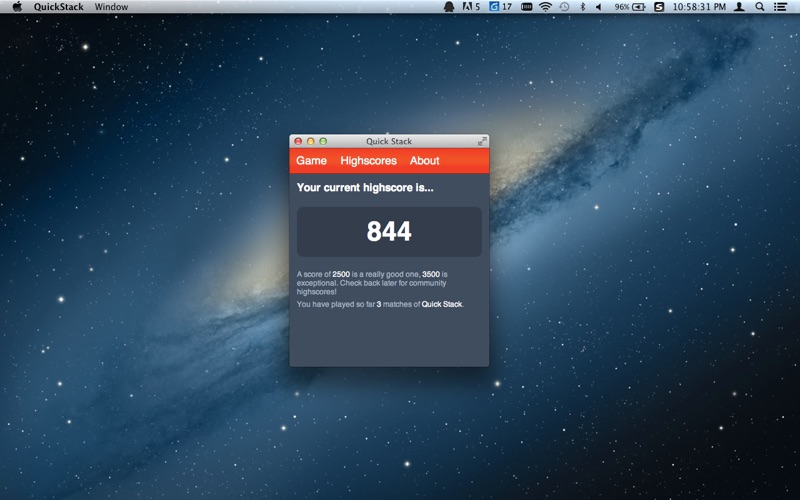Image resolution: width=800 pixels, height=500 pixels.
Task: Open the Apple menu
Action: (17, 7)
